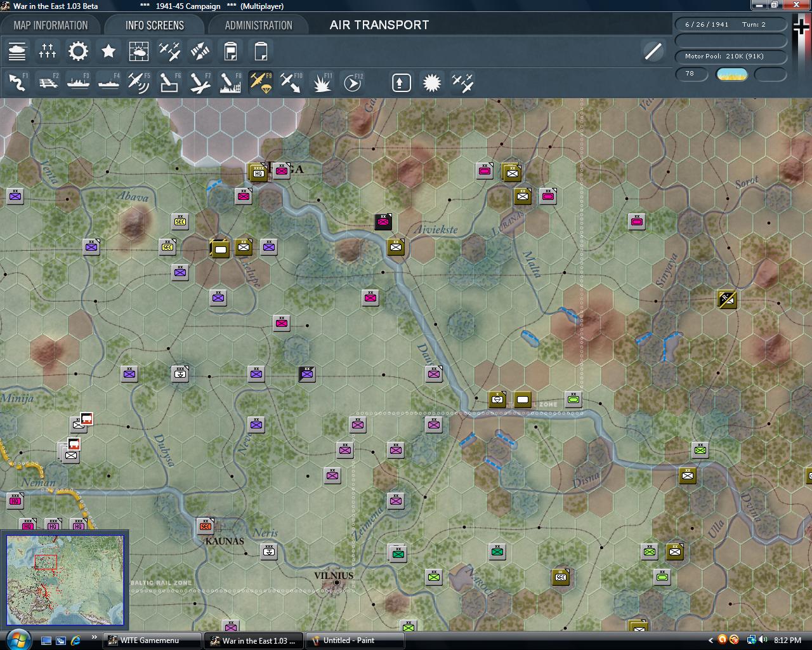Open the settings gear icon
The image size is (812, 650).
point(78,51)
